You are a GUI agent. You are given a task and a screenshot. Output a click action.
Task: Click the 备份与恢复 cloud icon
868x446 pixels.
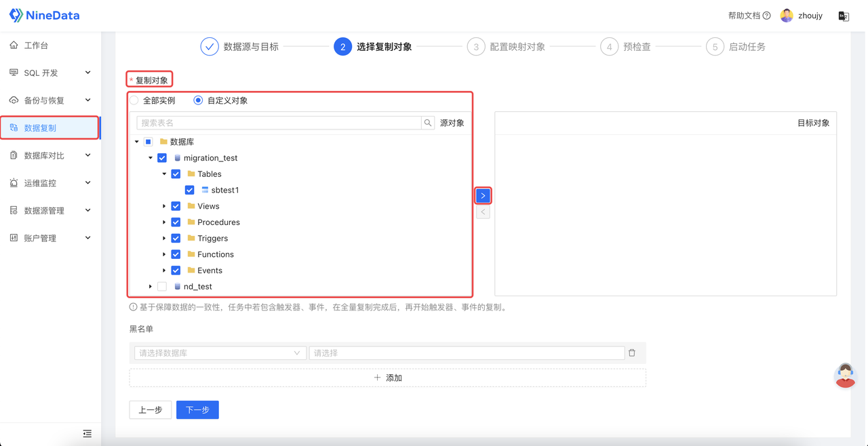14,100
